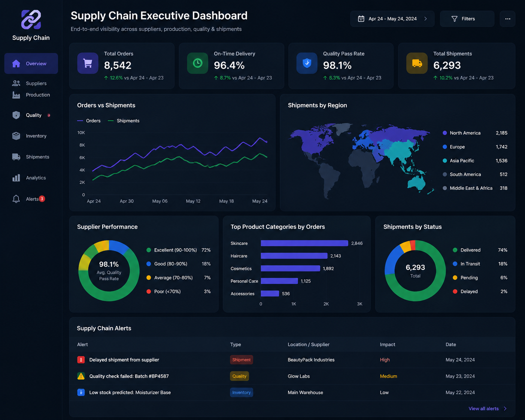
Task: Click the Inventory box icon
Action: [x=16, y=136]
